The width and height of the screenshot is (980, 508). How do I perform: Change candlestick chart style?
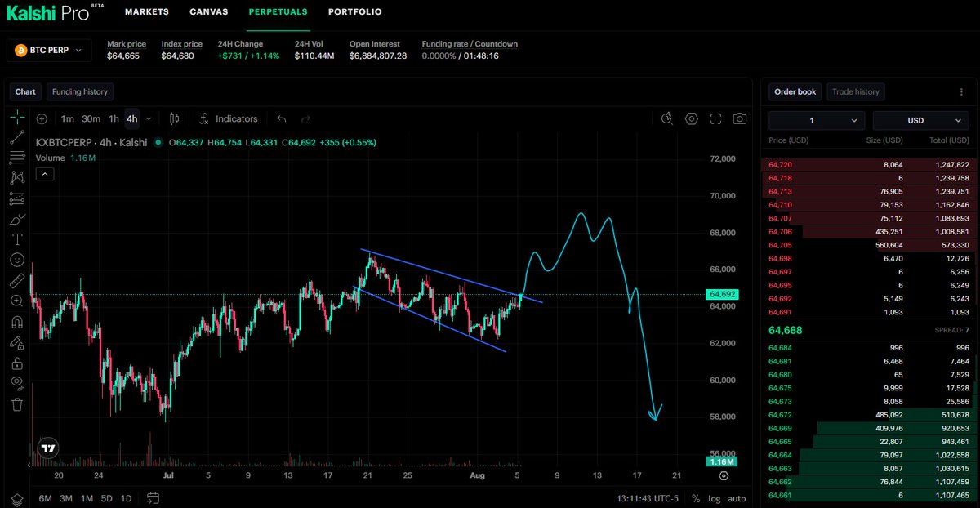174,118
